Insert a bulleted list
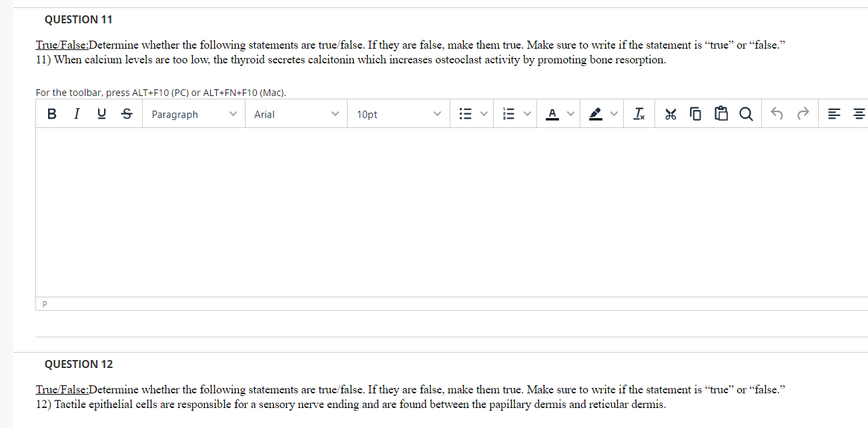This screenshot has height=428, width=868. (466, 114)
